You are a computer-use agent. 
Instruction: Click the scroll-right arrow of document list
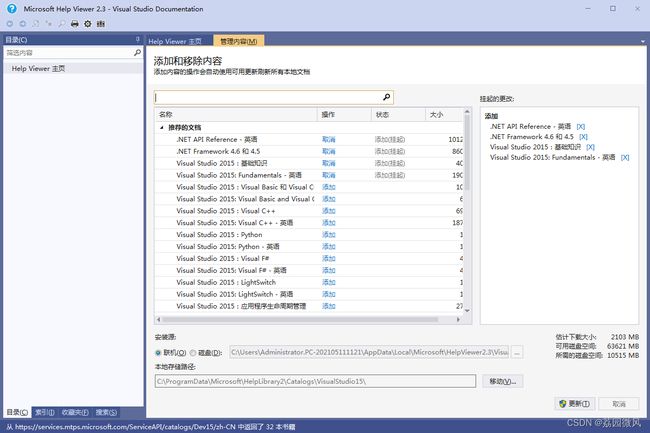tap(458, 319)
